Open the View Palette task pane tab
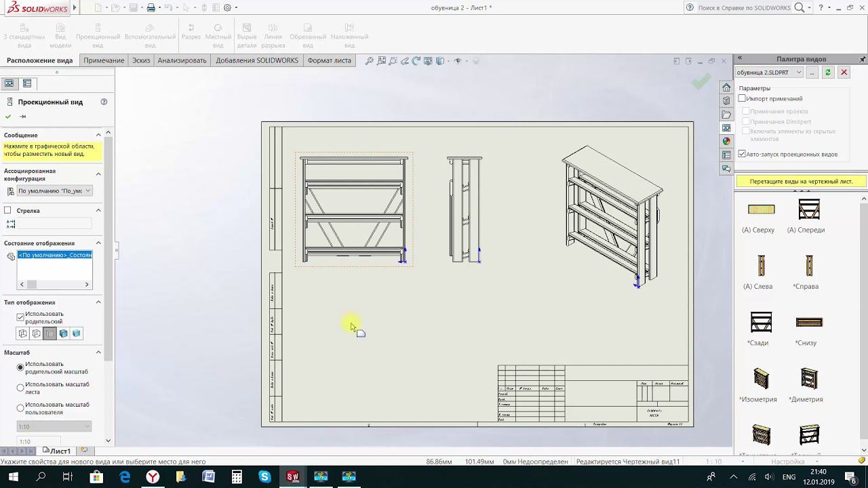The height and width of the screenshot is (488, 868). pos(726,128)
